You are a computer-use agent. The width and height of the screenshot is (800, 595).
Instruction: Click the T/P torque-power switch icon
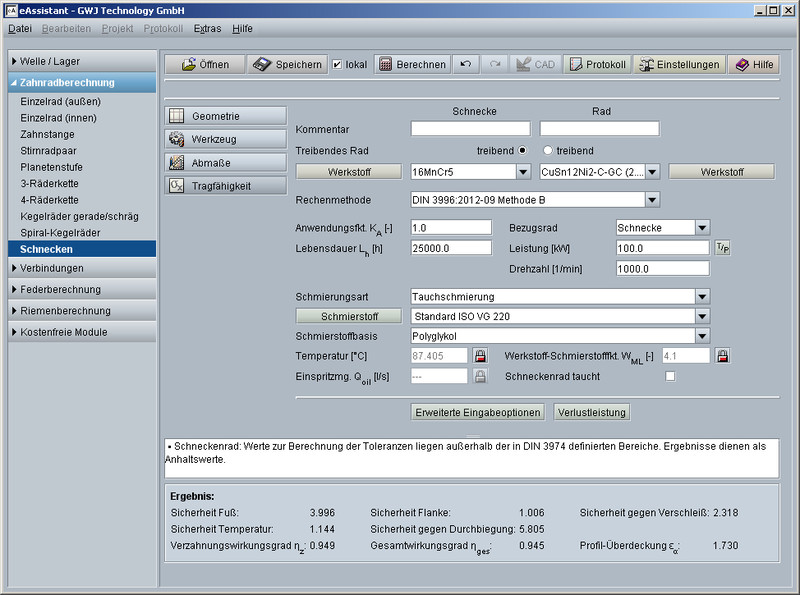click(x=723, y=247)
